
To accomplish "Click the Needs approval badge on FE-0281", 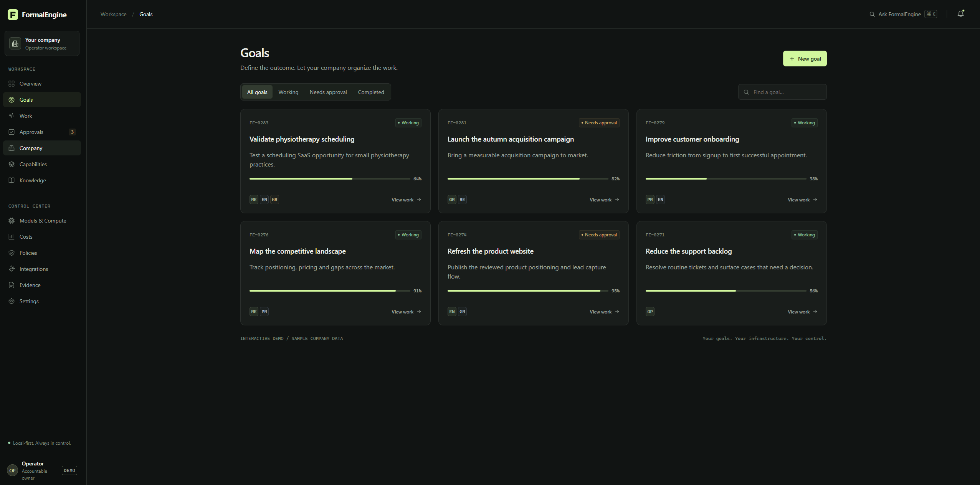I will pos(599,123).
